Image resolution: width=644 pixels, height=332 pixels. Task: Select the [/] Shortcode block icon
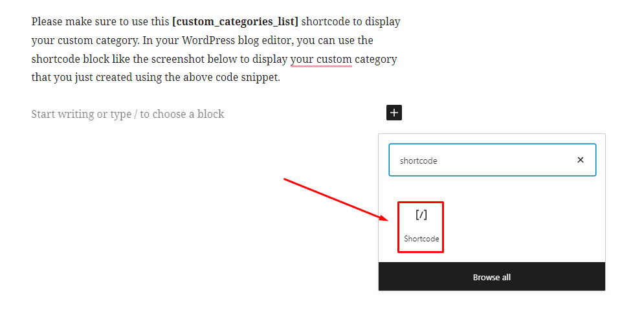pos(421,214)
